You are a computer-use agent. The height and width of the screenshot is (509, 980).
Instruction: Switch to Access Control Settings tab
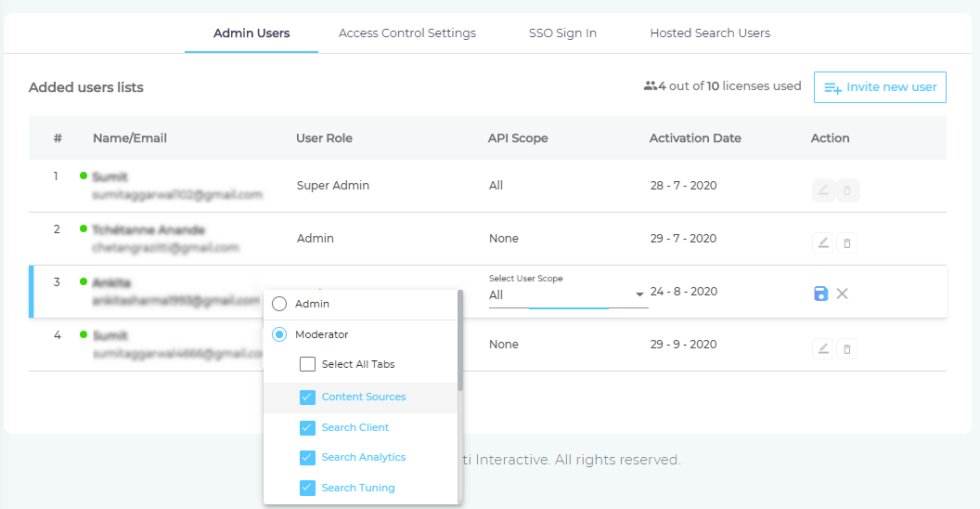point(407,33)
